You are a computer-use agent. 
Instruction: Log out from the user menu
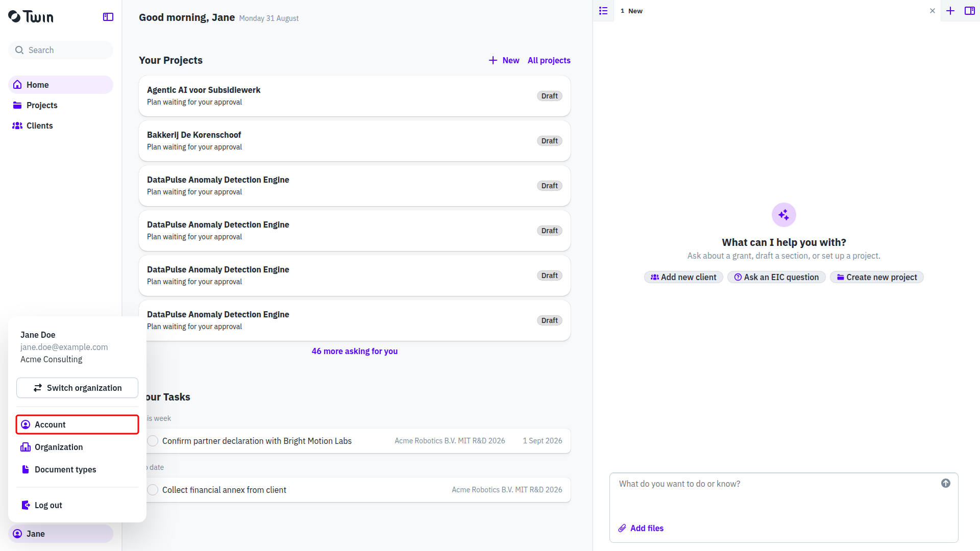pyautogui.click(x=77, y=505)
